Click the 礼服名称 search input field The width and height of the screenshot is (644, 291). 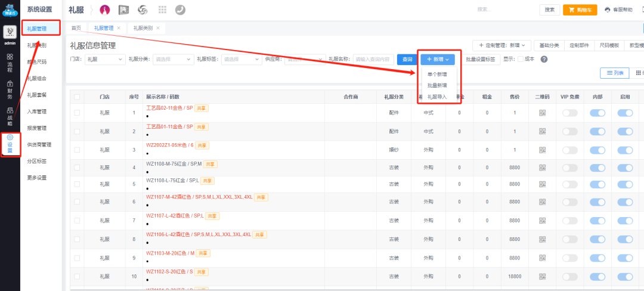(x=374, y=60)
